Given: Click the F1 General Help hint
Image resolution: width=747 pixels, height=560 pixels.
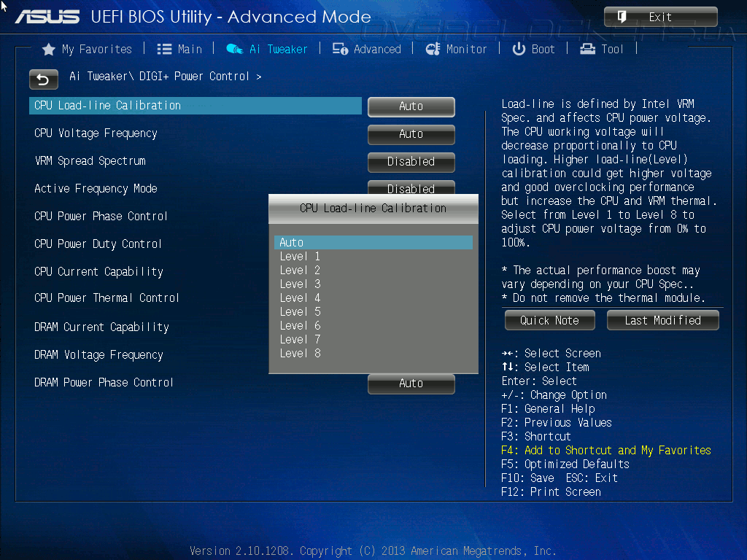Looking at the screenshot, I should pos(548,408).
